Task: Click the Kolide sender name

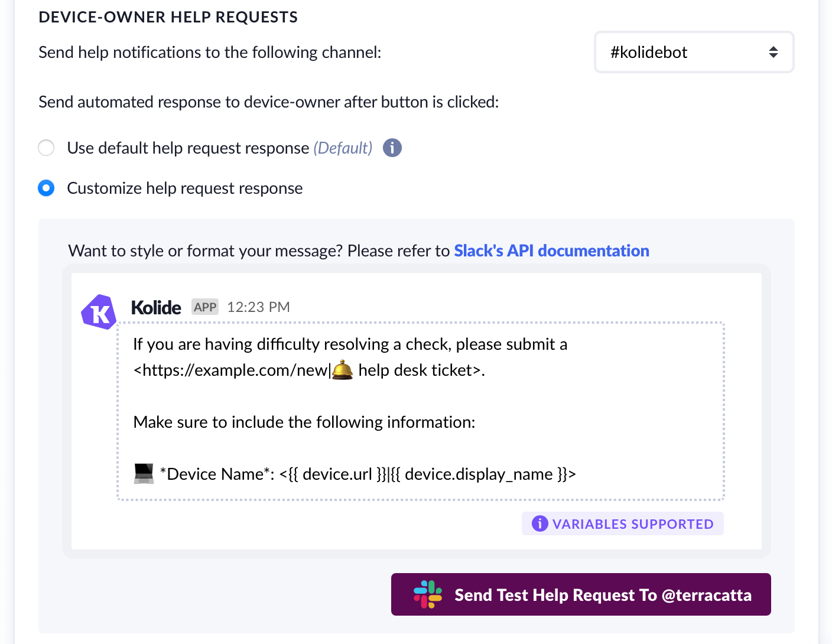Action: (156, 307)
